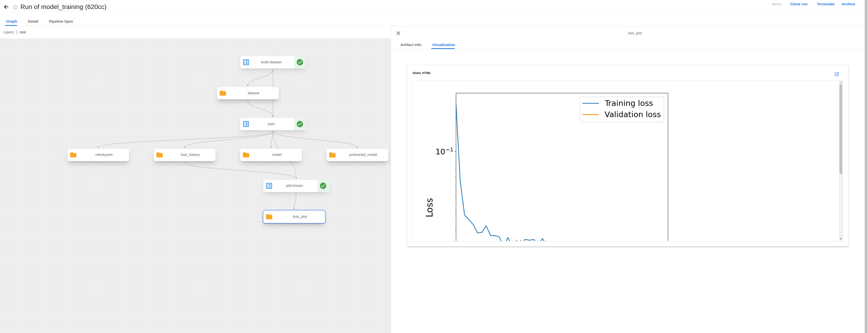Click the back arrow icon
868x333 pixels.
click(6, 7)
